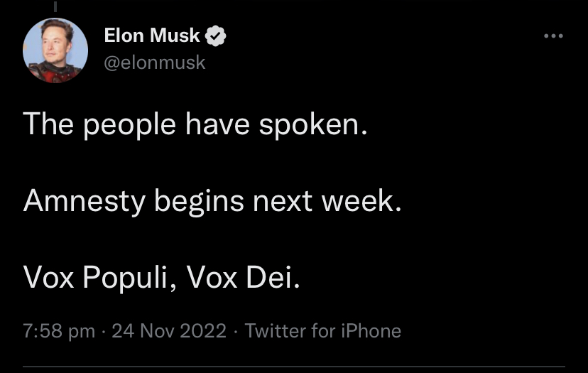This screenshot has height=373, width=588.
Task: Open Elon Musk's profile picture
Action: coord(55,50)
